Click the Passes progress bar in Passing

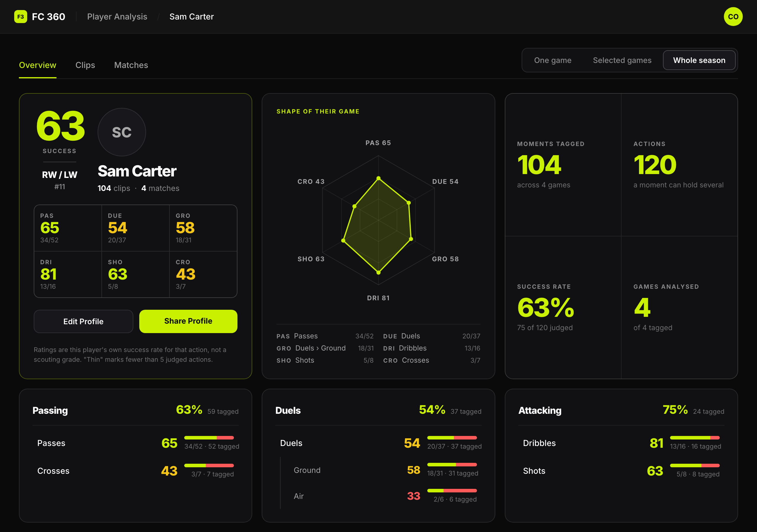point(209,438)
